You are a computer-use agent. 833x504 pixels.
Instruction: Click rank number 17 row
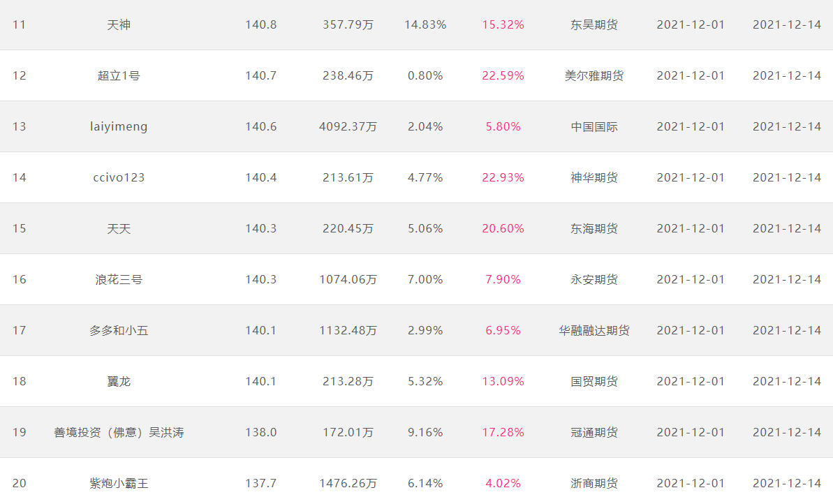pos(416,330)
